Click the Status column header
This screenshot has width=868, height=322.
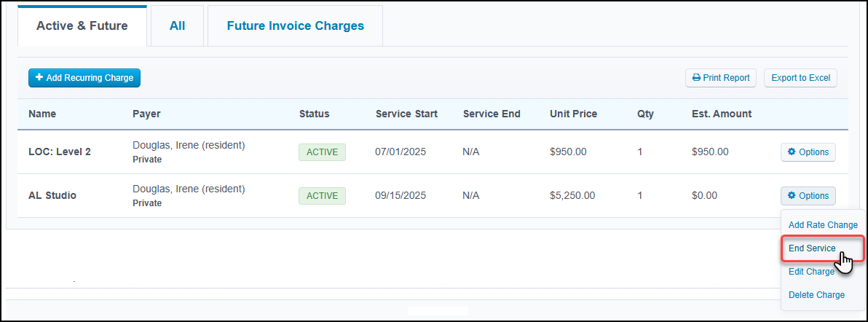click(x=314, y=114)
